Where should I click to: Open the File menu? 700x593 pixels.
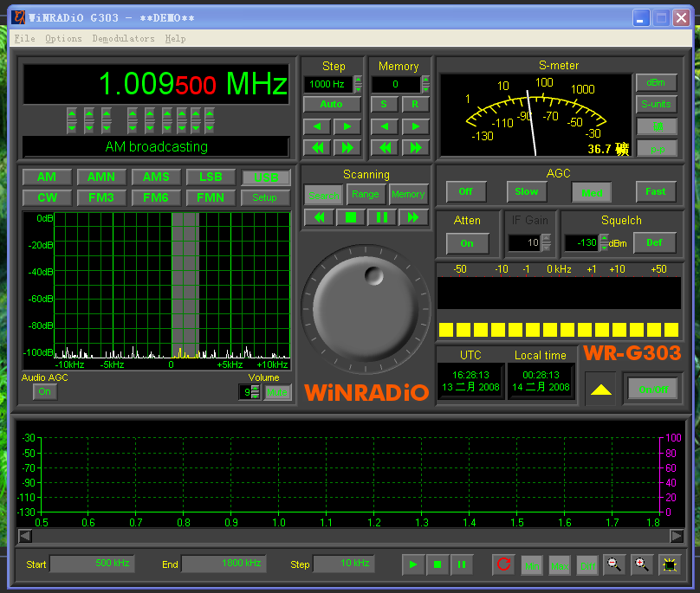click(x=25, y=38)
